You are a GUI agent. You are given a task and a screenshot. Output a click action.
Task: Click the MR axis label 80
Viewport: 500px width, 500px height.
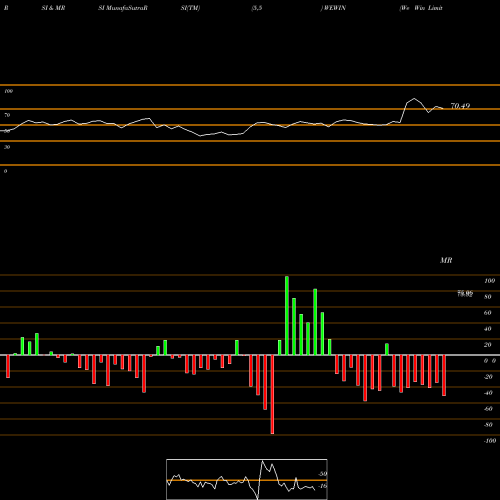point(488,297)
